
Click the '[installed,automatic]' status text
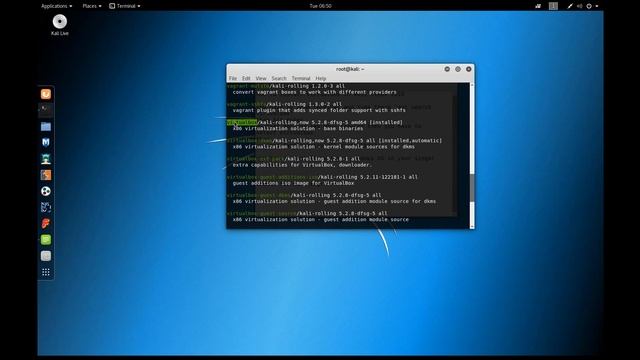[410, 140]
